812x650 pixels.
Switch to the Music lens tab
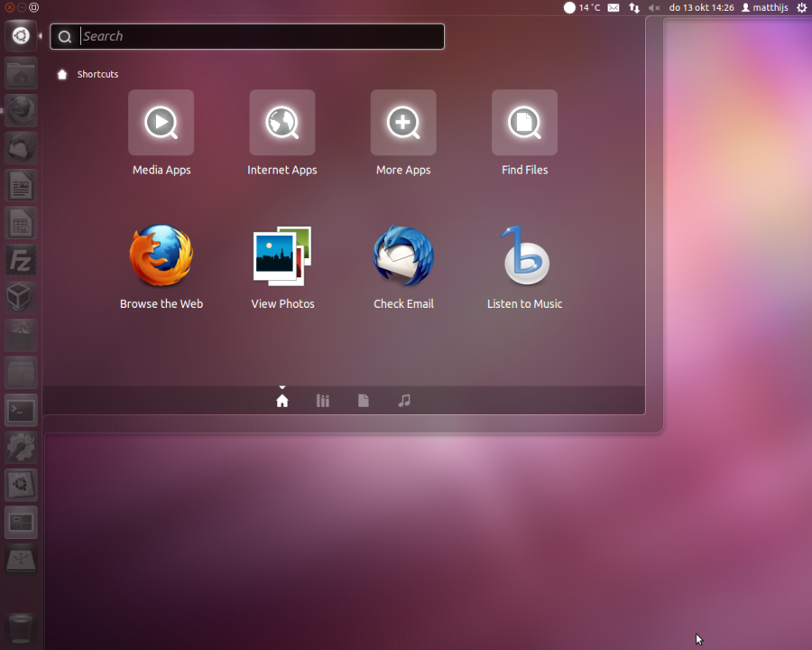pos(404,401)
